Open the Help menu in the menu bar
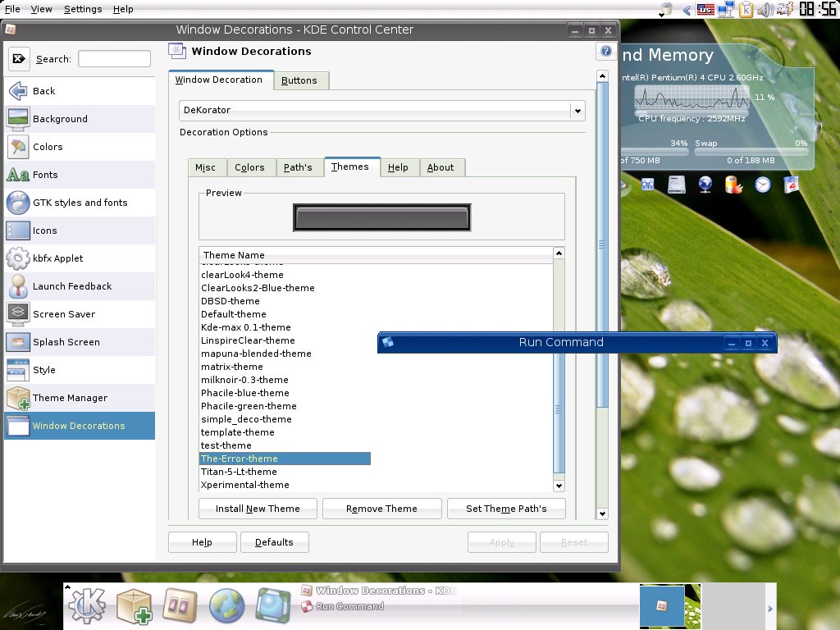Image resolution: width=840 pixels, height=630 pixels. click(123, 9)
